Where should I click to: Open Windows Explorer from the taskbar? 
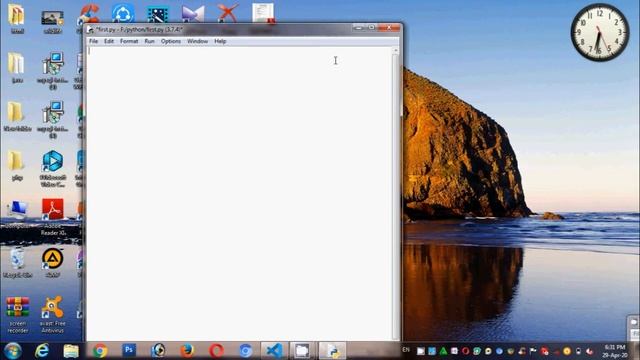[71, 351]
